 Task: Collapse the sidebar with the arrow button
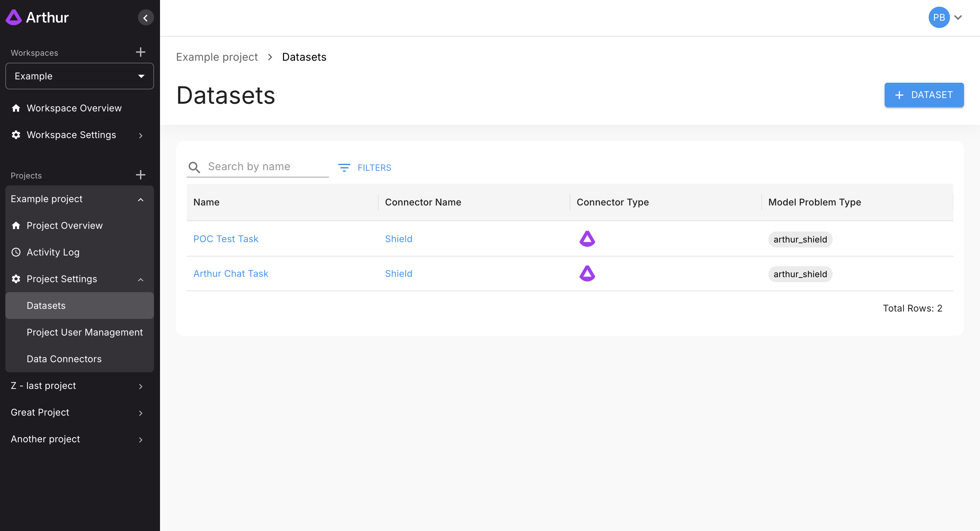[145, 18]
